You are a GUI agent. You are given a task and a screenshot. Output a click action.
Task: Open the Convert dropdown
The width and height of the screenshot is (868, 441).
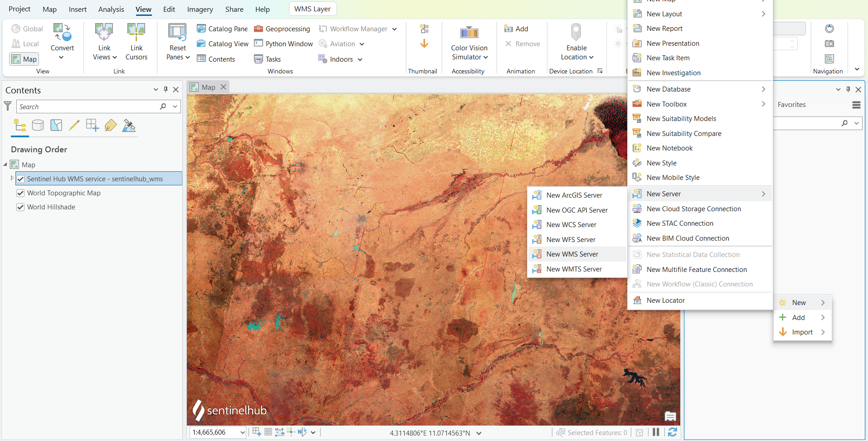[x=62, y=57]
